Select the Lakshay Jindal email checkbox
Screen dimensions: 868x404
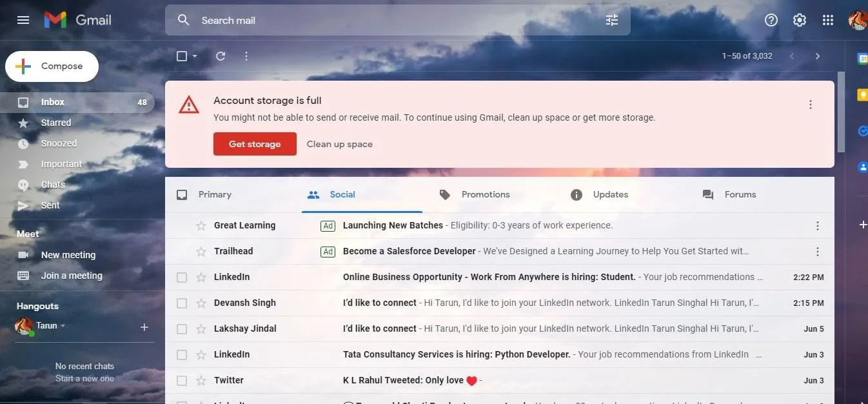(x=182, y=328)
